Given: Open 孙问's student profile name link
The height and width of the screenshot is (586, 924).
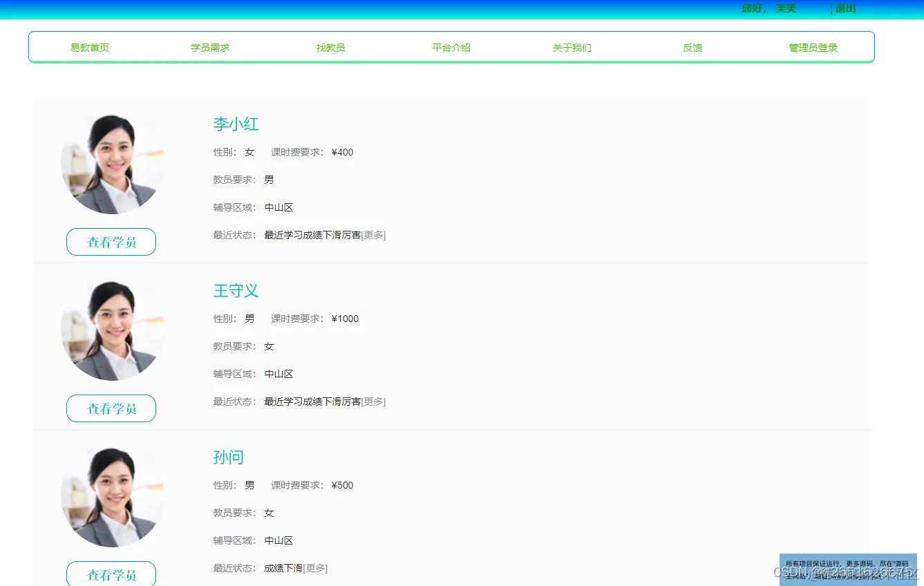Looking at the screenshot, I should point(228,457).
